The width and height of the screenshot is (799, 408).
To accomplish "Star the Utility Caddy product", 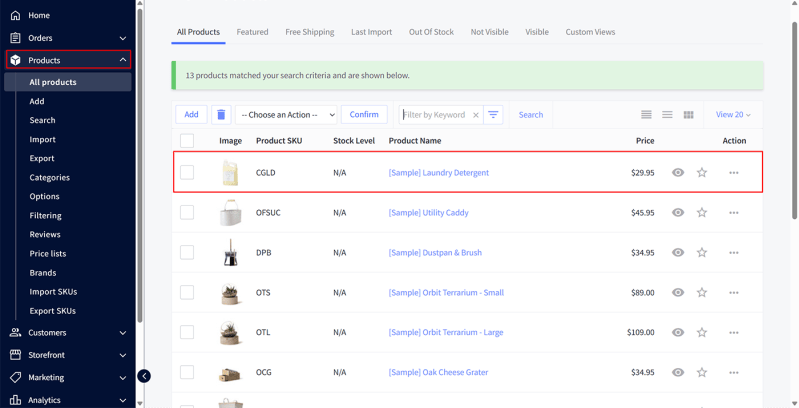I will pyautogui.click(x=702, y=212).
